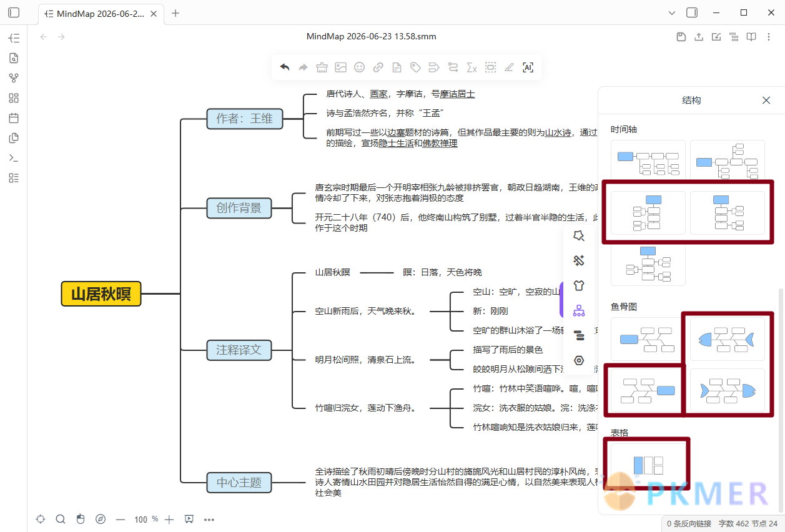Image resolution: width=785 pixels, height=532 pixels.
Task: Export the mind map from the header
Action: click(x=699, y=37)
